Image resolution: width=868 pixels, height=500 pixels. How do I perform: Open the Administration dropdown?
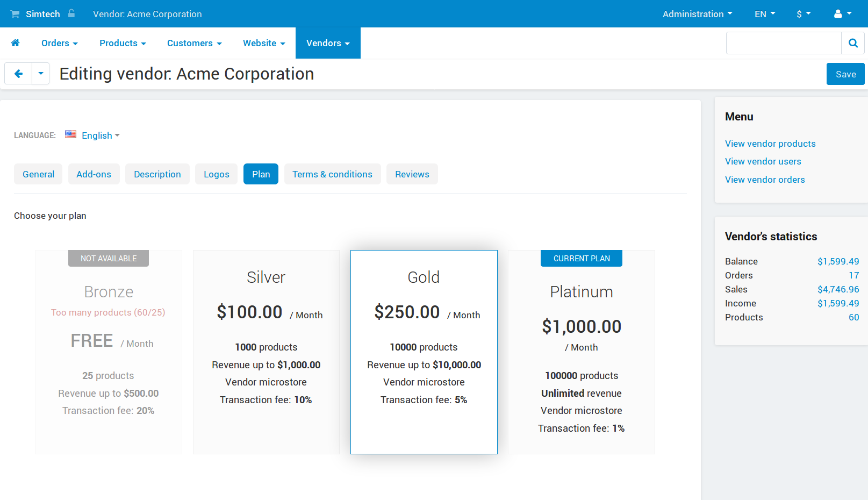tap(697, 14)
